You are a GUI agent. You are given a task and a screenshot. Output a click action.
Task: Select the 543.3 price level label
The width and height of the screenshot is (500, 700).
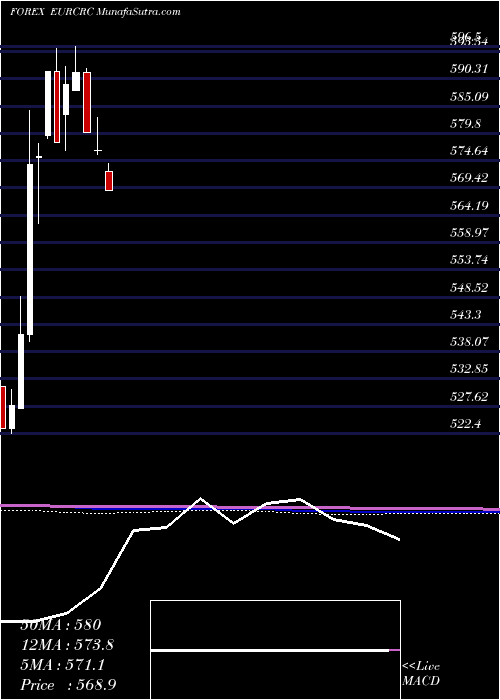[465, 315]
